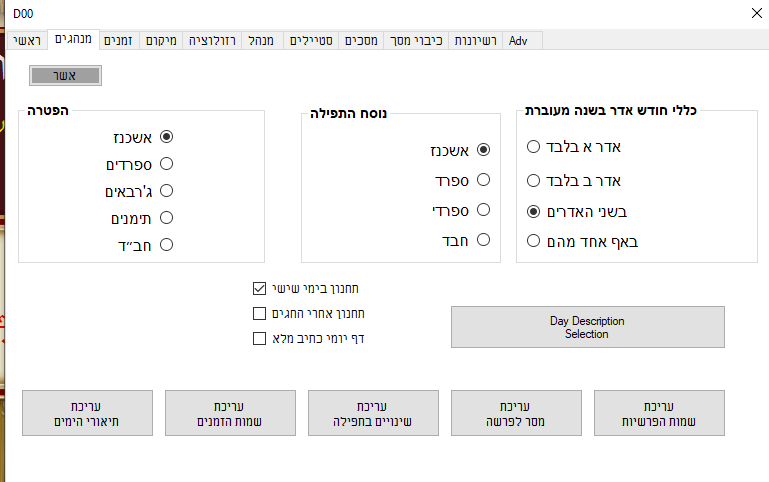
Task: Click the אשר confirm button
Action: point(66,75)
